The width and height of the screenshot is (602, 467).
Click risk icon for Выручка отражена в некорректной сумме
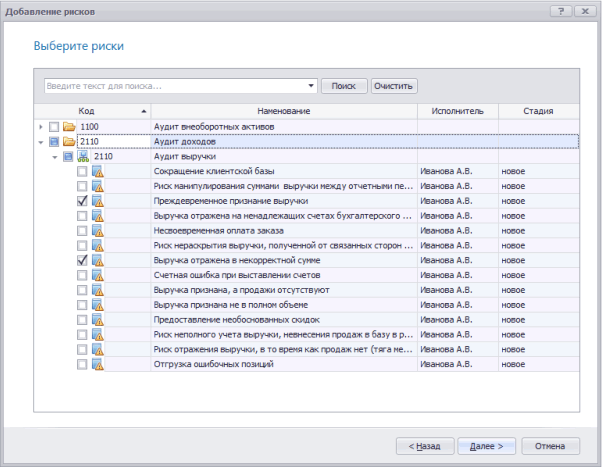[x=98, y=260]
